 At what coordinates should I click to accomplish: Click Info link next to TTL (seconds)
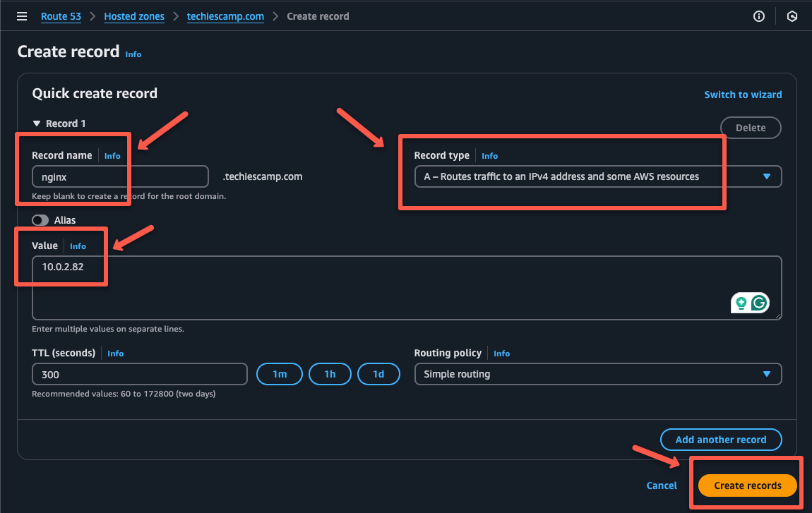(116, 354)
